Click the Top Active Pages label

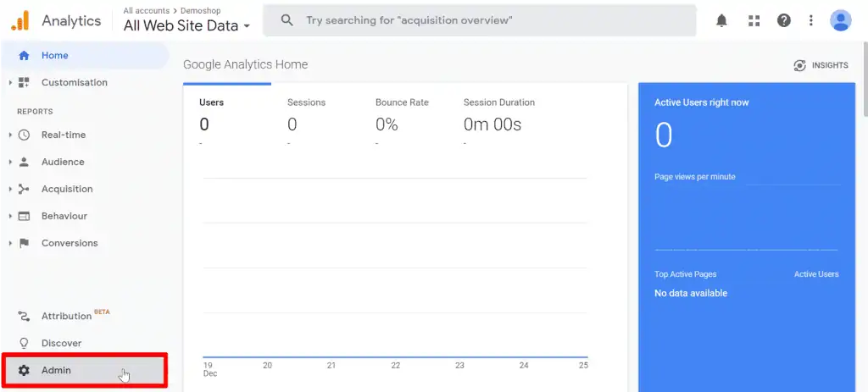click(685, 274)
